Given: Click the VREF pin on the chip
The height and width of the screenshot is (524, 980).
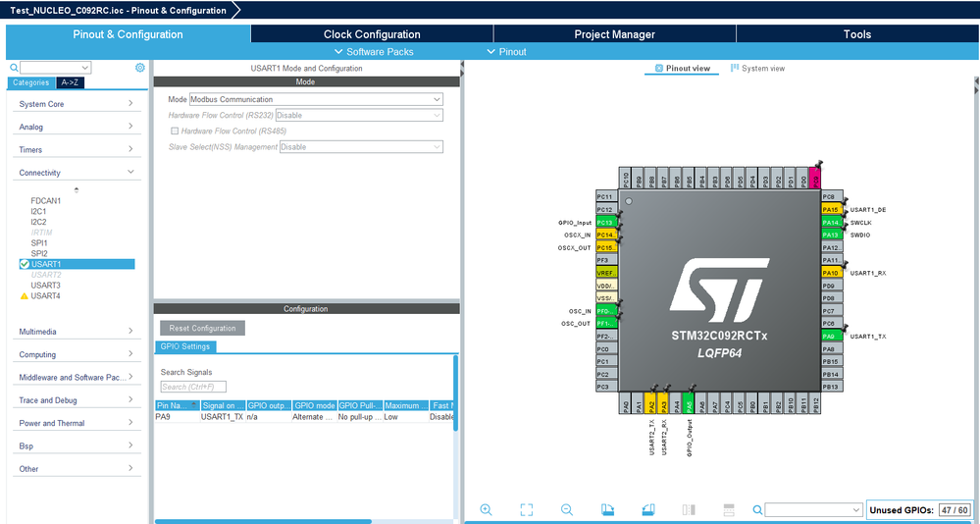Looking at the screenshot, I should tap(606, 273).
